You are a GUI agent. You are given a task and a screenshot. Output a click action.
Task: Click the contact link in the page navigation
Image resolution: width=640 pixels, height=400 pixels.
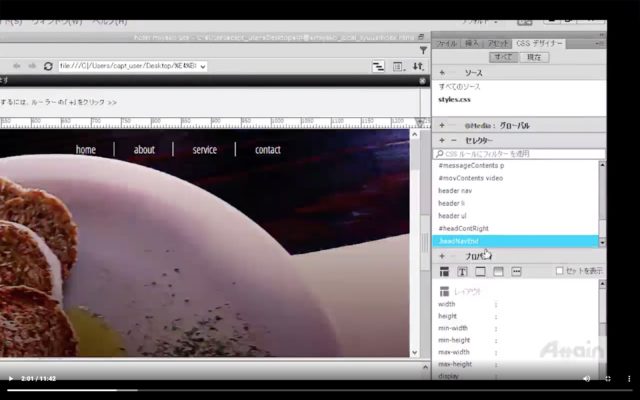coord(268,150)
